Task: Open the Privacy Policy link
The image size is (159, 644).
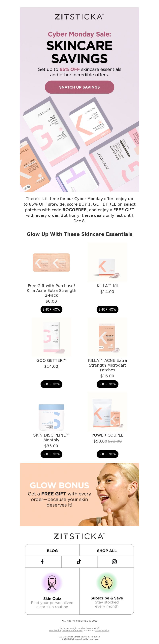Action: [102, 630]
